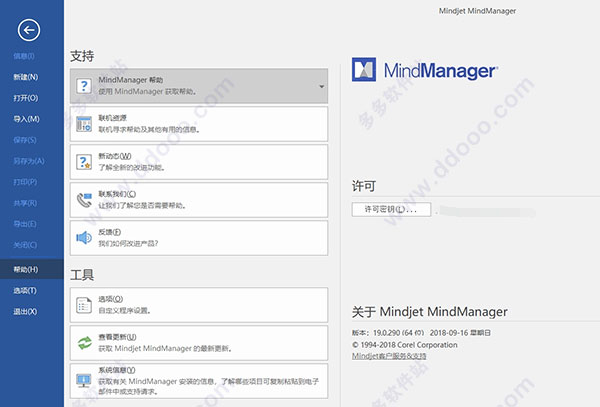600x407 pixels.
Task: Click the MindManager logo banner
Action: pos(427,70)
